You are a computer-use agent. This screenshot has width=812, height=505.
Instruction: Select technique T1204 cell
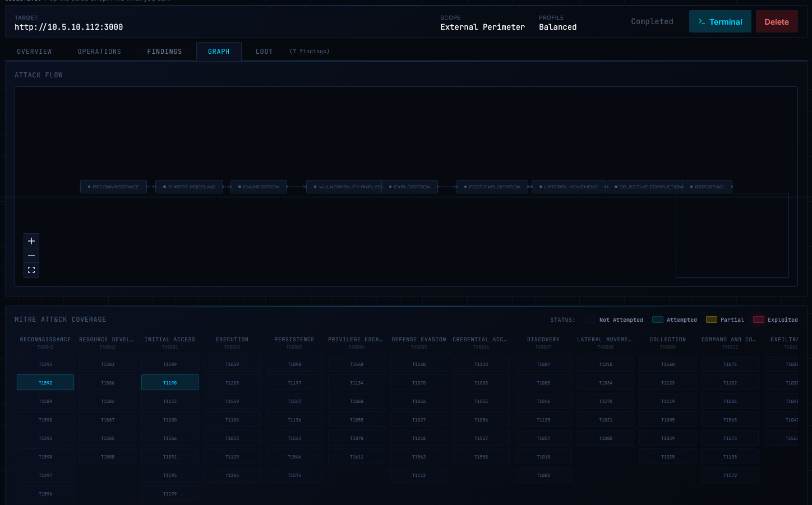(232, 475)
